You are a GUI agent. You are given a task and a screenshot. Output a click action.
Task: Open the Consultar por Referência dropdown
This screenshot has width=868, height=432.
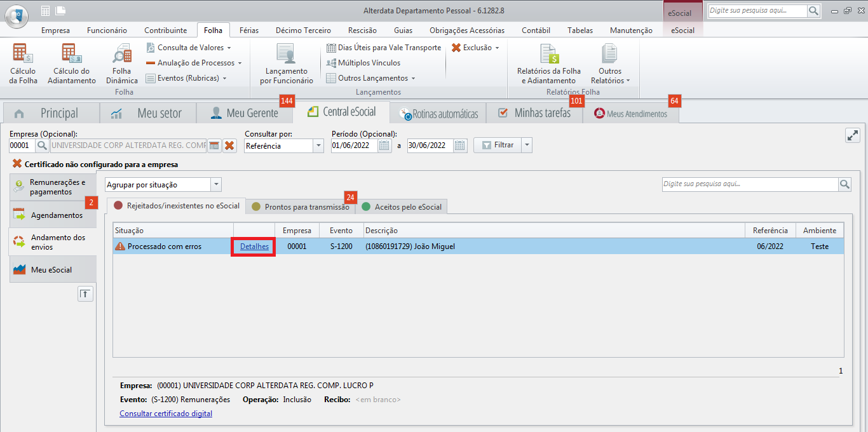pyautogui.click(x=318, y=145)
